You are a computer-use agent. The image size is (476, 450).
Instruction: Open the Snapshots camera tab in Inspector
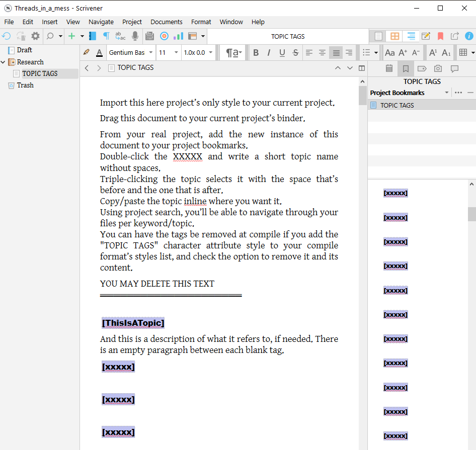click(x=438, y=68)
